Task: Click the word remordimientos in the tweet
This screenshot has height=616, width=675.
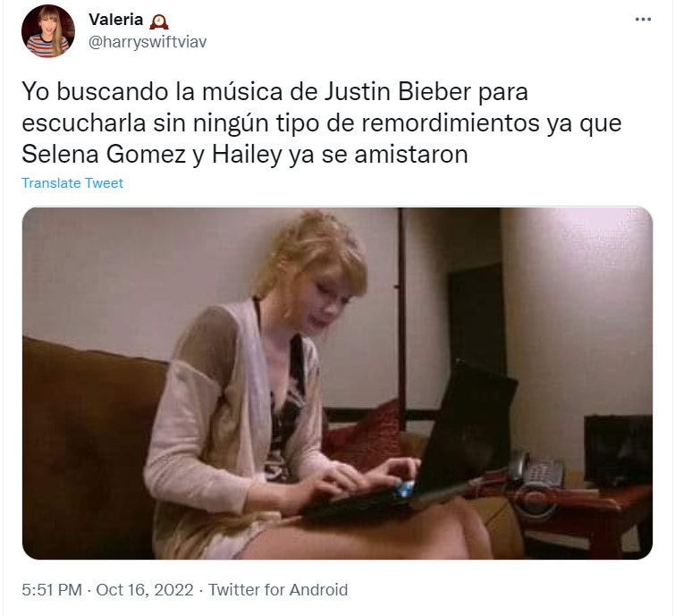Action: [451, 123]
